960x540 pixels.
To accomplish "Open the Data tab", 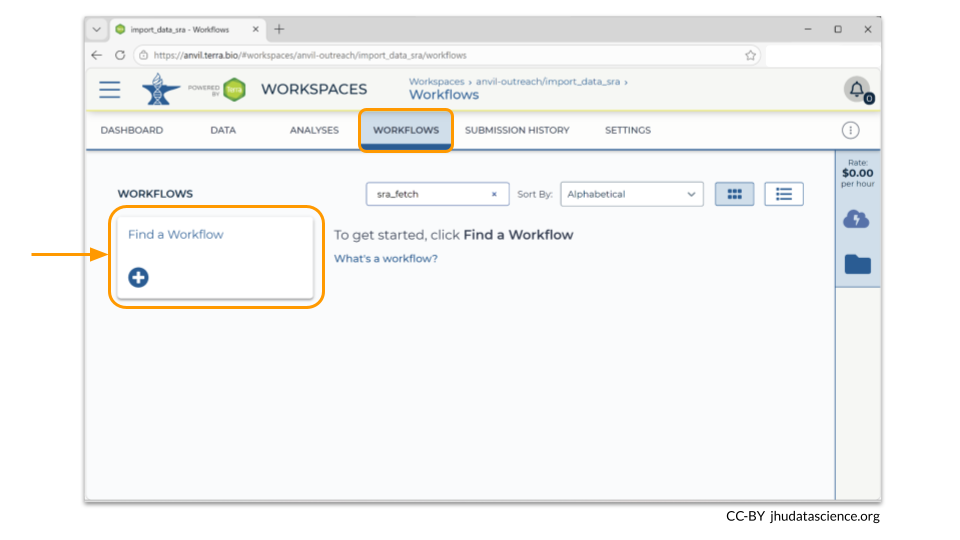I will (223, 130).
